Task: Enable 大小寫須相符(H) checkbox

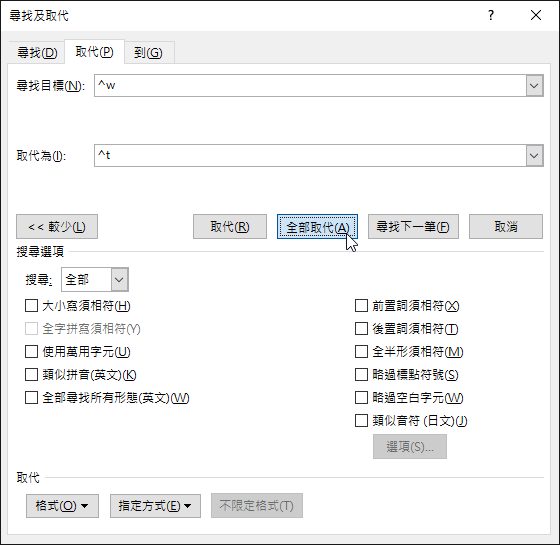Action: pos(31,306)
